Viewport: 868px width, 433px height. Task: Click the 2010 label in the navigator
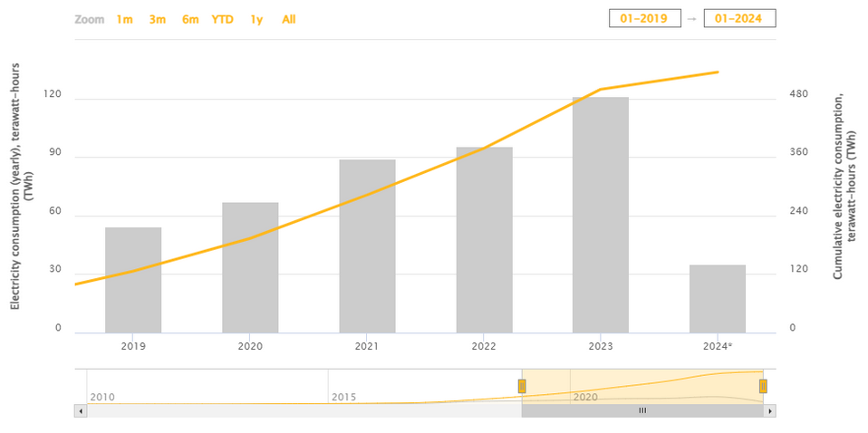point(102,397)
